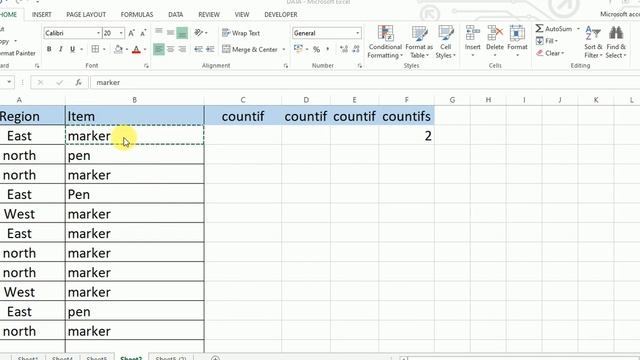Click the Insert cells button
Screen dimensions: 640x360
point(473,41)
